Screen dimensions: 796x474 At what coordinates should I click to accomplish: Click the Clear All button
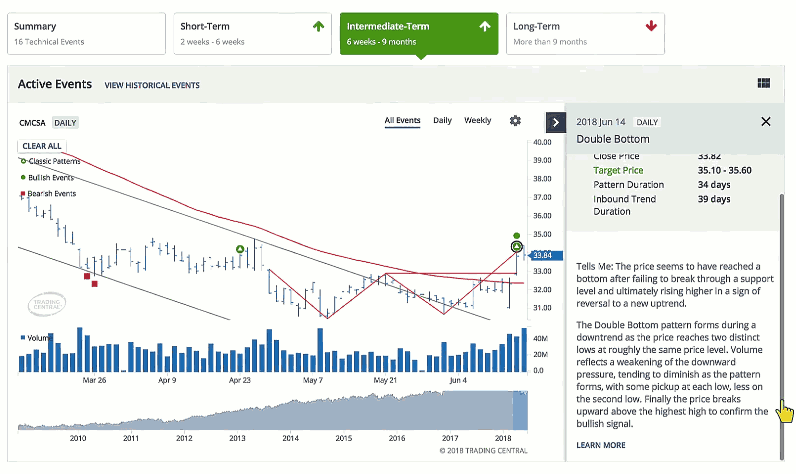point(42,146)
